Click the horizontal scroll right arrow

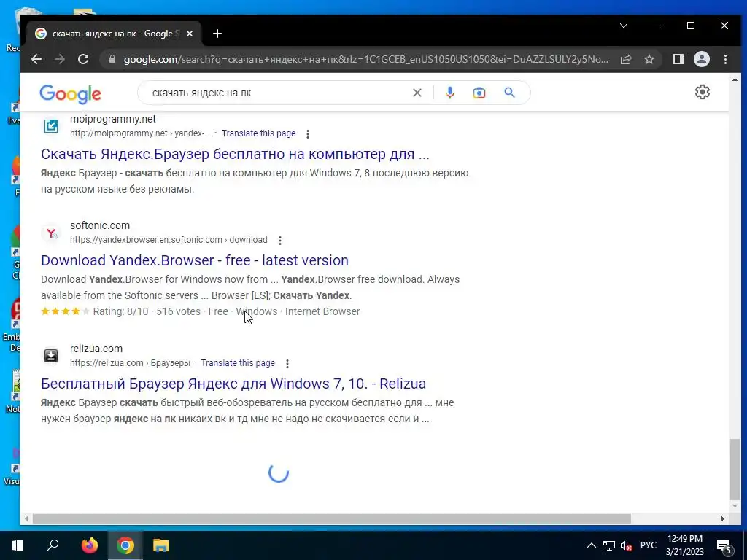723,518
